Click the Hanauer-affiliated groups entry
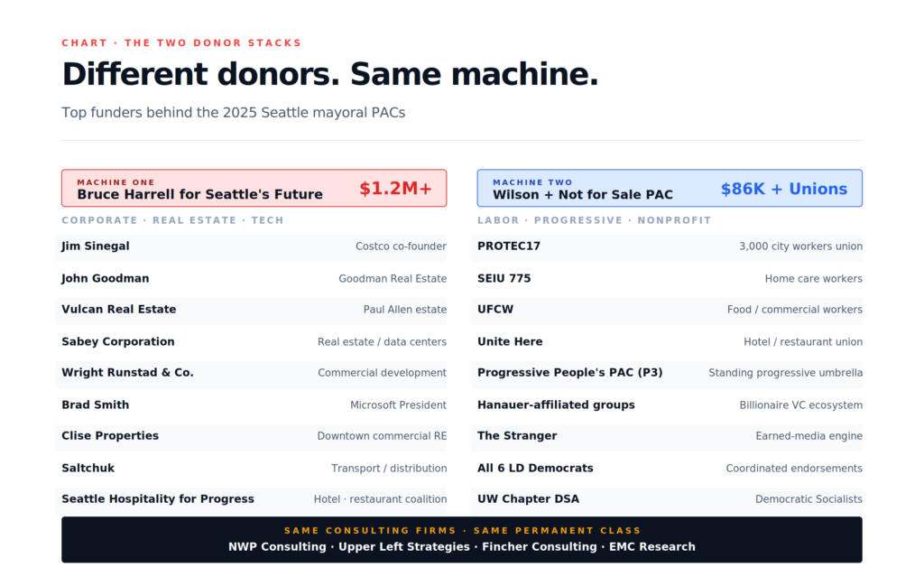924x586 pixels. 667,405
